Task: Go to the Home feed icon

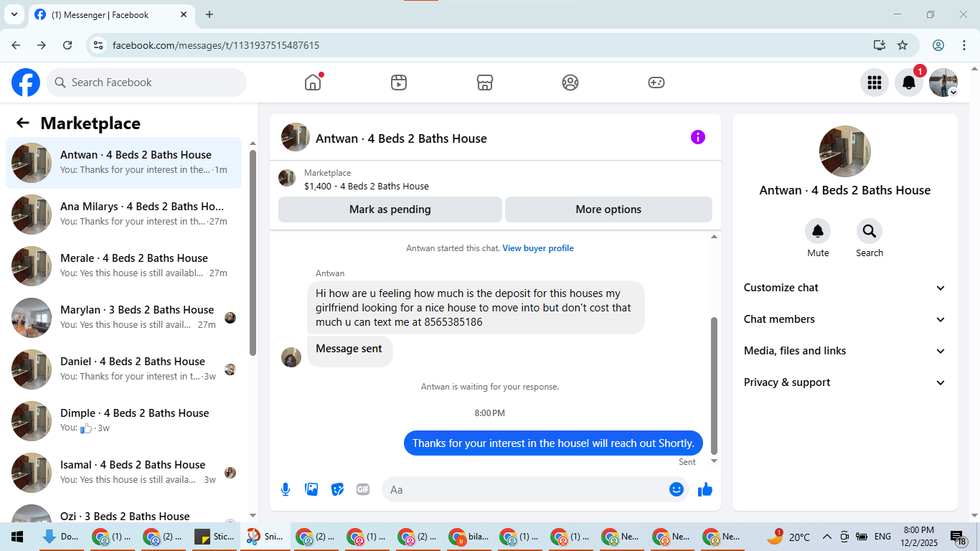Action: pos(313,83)
